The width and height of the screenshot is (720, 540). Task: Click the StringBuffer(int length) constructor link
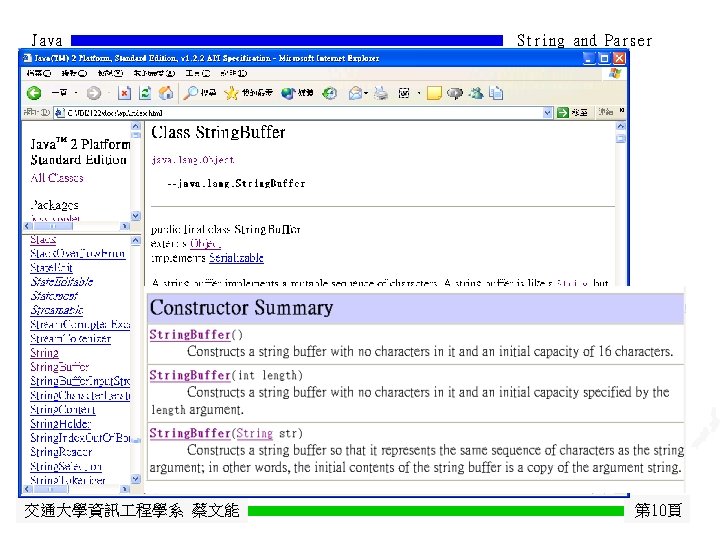(x=190, y=376)
